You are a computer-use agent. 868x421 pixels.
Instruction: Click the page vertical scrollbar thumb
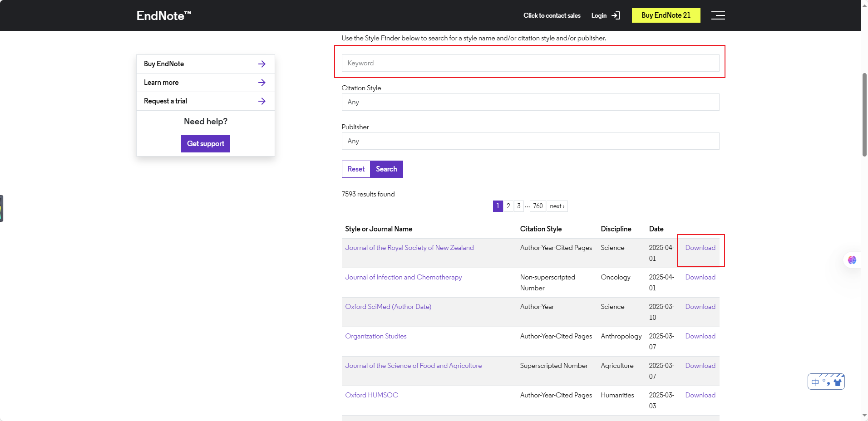point(864,115)
